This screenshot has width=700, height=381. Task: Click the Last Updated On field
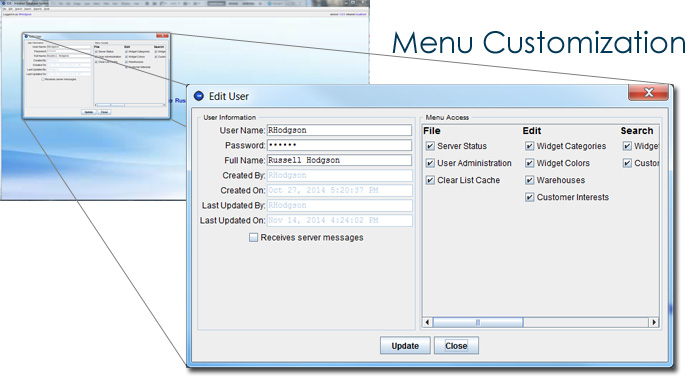[x=339, y=220]
